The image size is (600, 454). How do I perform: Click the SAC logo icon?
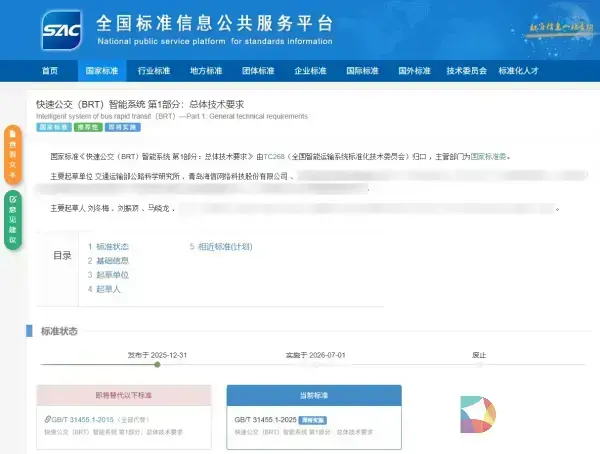(x=62, y=31)
